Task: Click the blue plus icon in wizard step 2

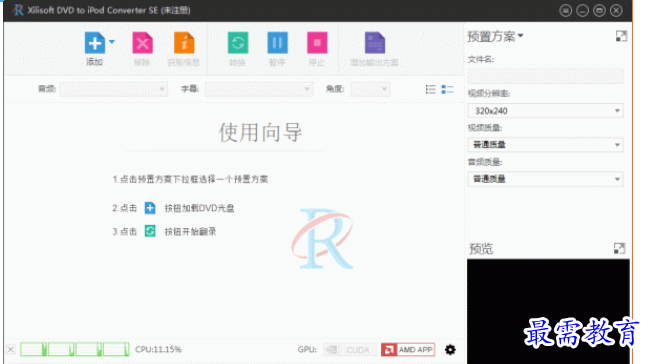Action: coord(150,208)
